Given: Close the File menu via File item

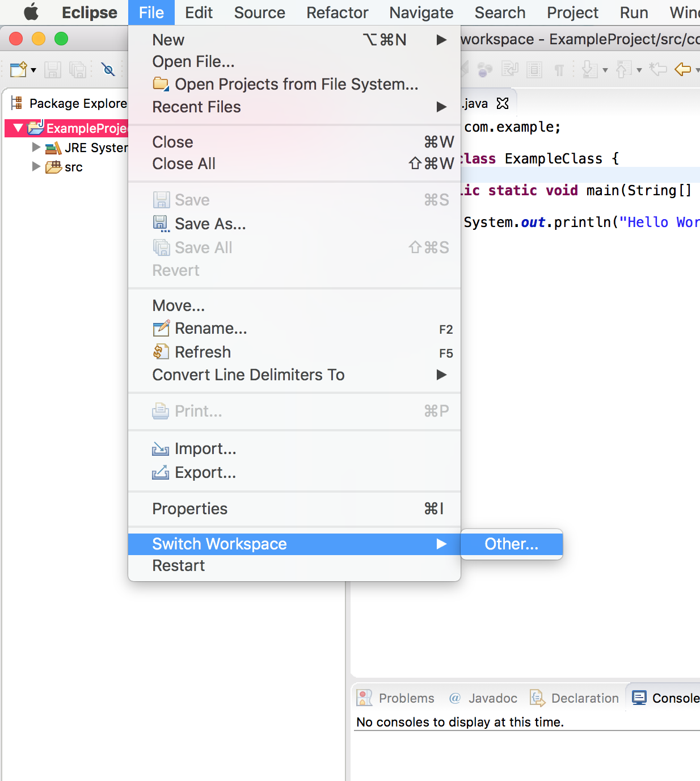Looking at the screenshot, I should coord(151,12).
